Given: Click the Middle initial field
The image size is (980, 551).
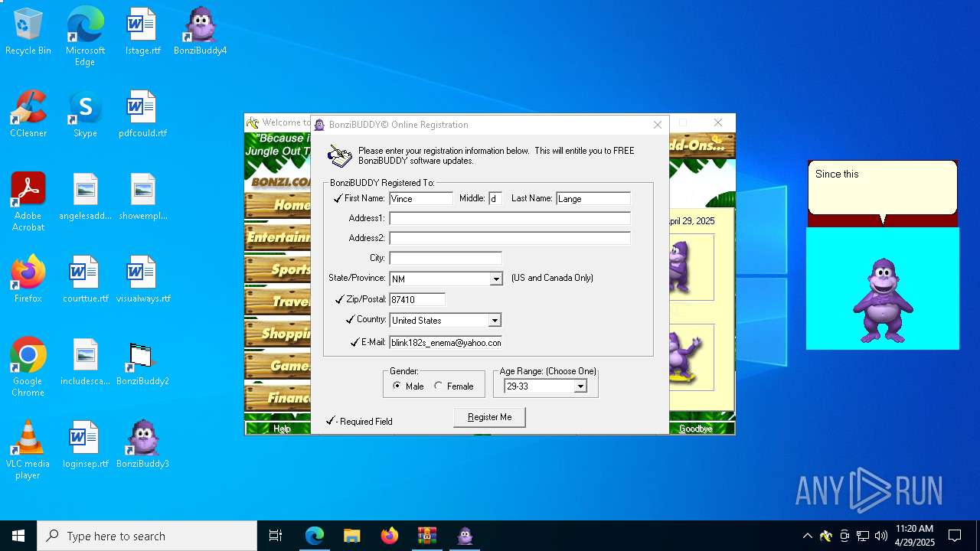Looking at the screenshot, I should click(x=495, y=198).
